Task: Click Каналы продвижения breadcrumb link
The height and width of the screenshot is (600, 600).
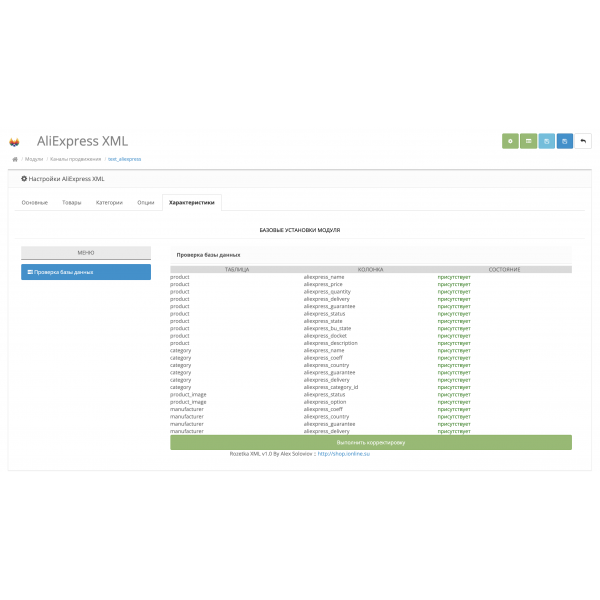Action: click(x=75, y=159)
